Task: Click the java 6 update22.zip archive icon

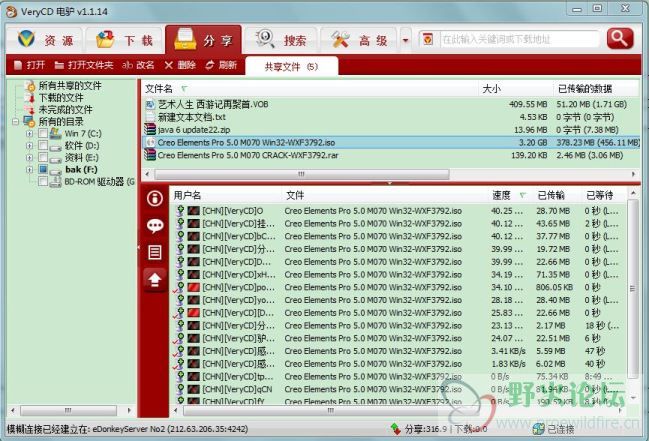Action: 149,130
